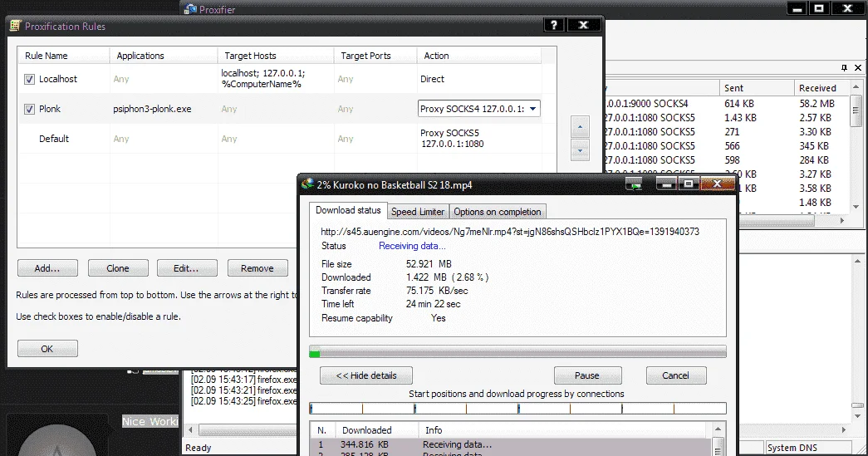Click the Proxification Rules window icon
Viewport: 868px width, 456px height.
[x=16, y=26]
